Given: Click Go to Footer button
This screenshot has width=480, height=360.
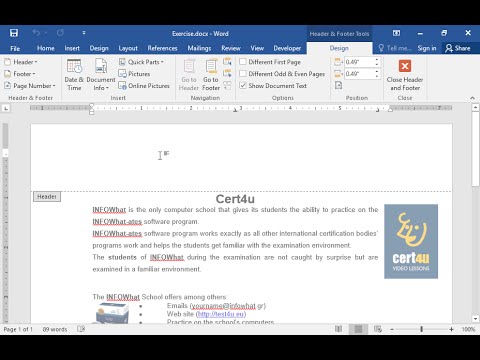Looking at the screenshot, I should [x=211, y=75].
